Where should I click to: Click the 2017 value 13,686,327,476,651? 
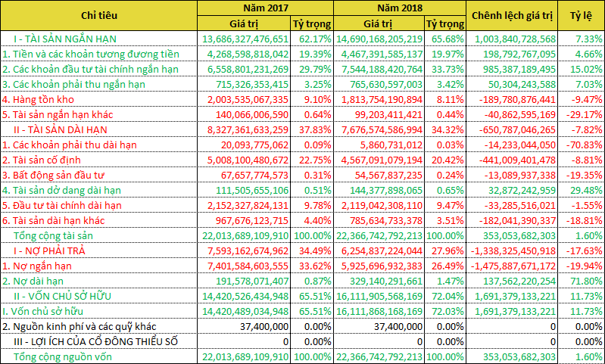coord(245,39)
